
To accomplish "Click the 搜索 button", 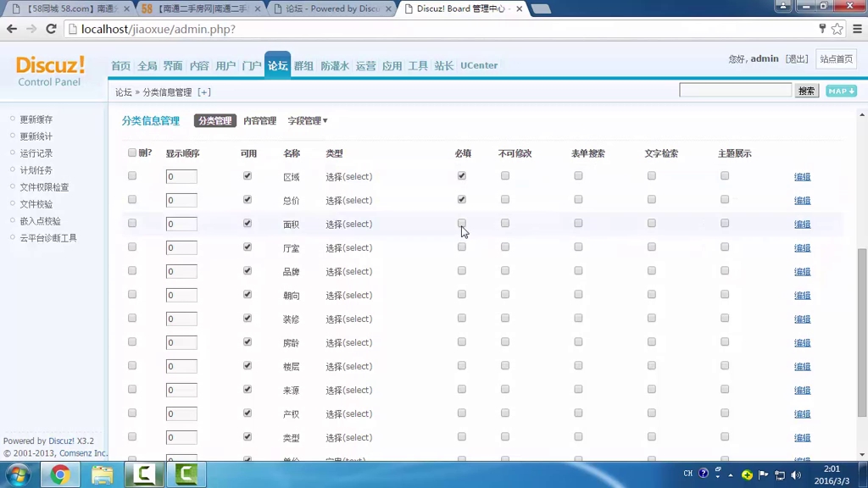I will click(807, 91).
